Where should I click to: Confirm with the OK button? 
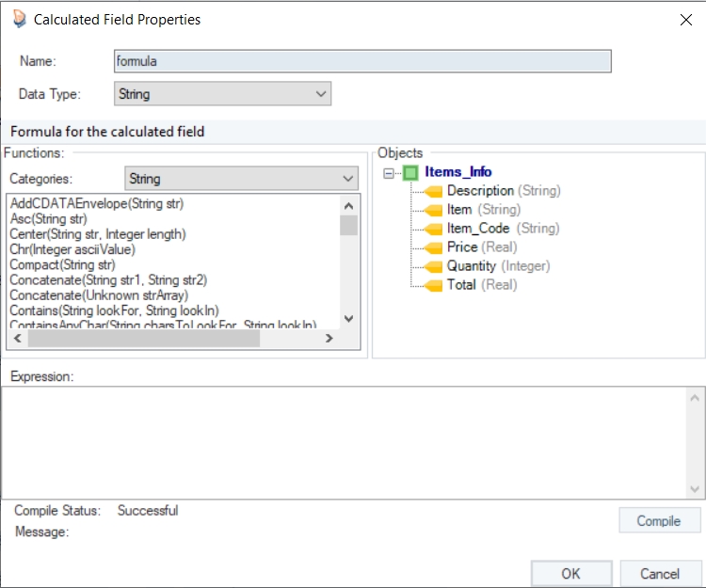[x=570, y=574]
